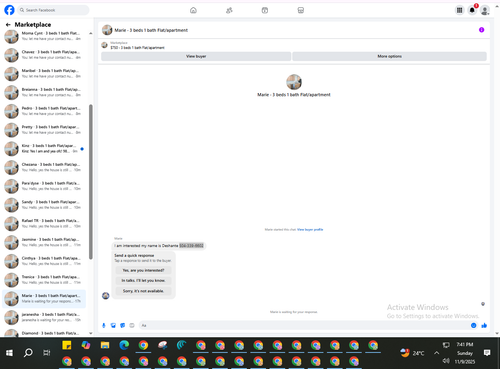Open Pretty conversation
The width and height of the screenshot is (500, 369).
point(44,130)
